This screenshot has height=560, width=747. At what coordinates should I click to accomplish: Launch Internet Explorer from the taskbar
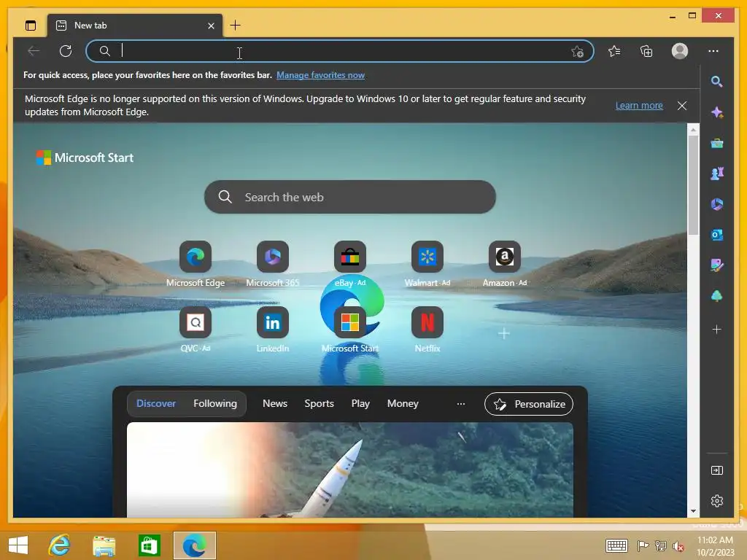tap(60, 545)
